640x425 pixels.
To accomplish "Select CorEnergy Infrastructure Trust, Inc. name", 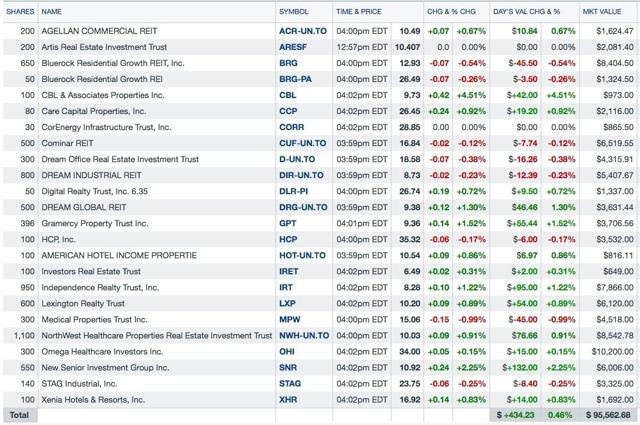I will pos(106,127).
